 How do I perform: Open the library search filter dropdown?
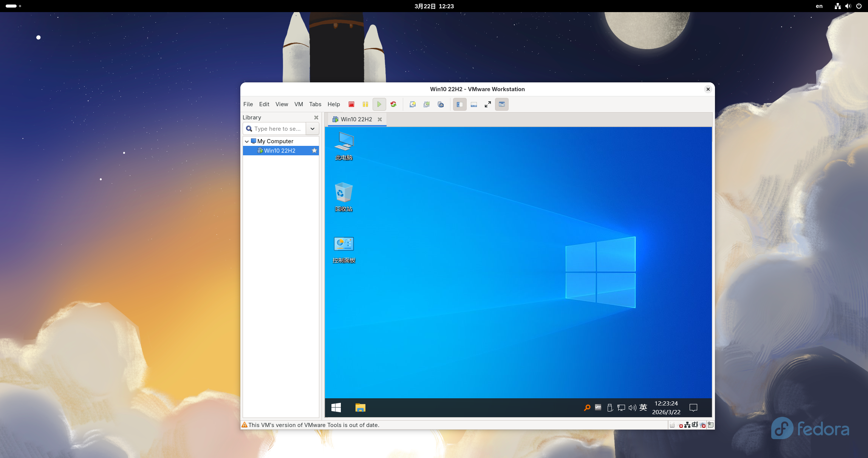[x=313, y=128]
